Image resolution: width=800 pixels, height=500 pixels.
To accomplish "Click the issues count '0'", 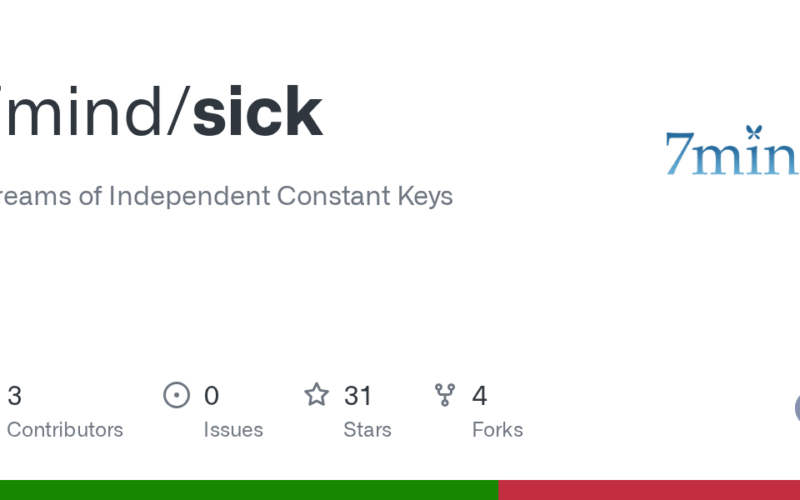I will 211,396.
